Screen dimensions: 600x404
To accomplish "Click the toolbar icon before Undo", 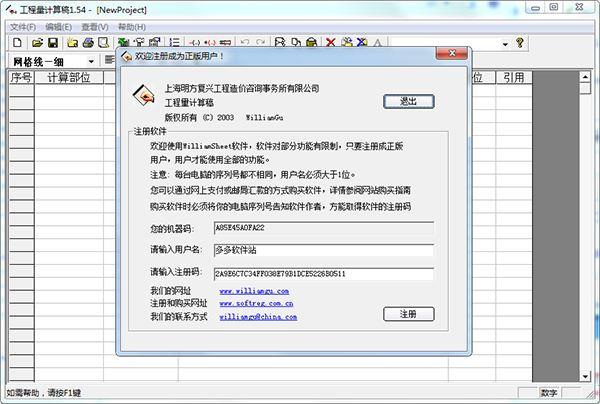I will [225, 42].
